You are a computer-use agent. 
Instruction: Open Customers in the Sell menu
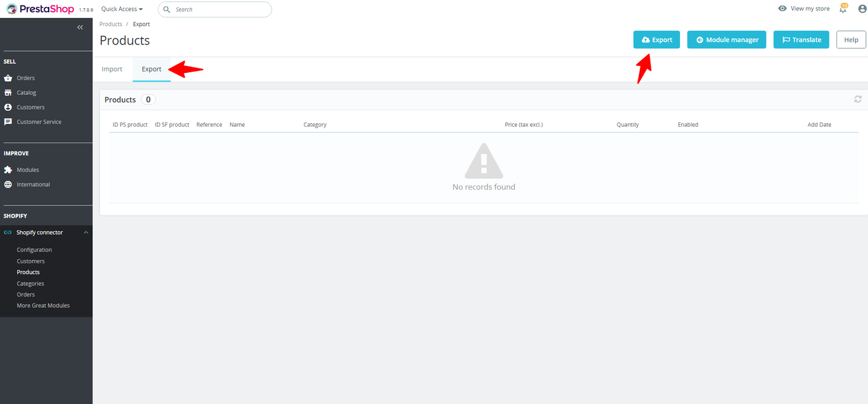click(x=31, y=108)
